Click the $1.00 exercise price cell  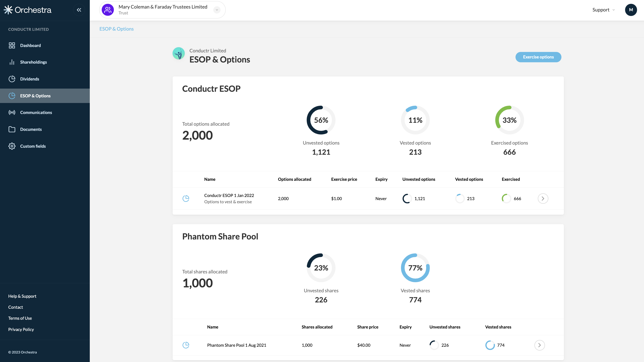tap(336, 199)
